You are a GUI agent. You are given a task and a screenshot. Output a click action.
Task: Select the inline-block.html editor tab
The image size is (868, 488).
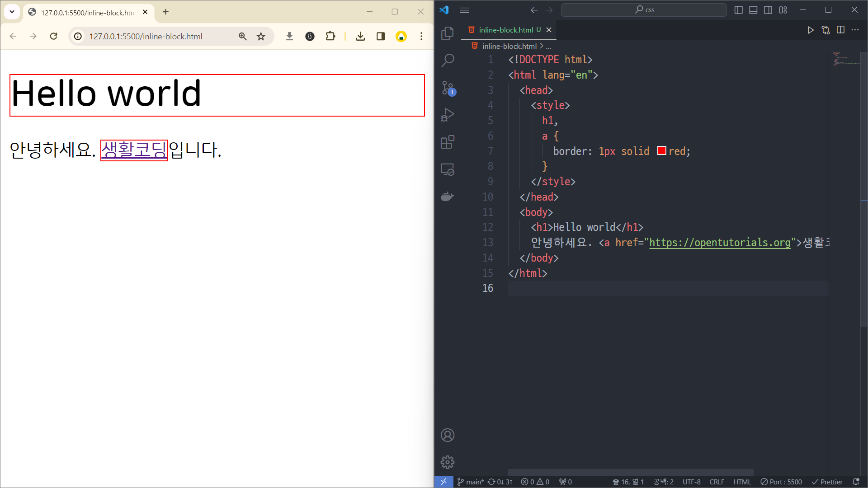click(505, 30)
